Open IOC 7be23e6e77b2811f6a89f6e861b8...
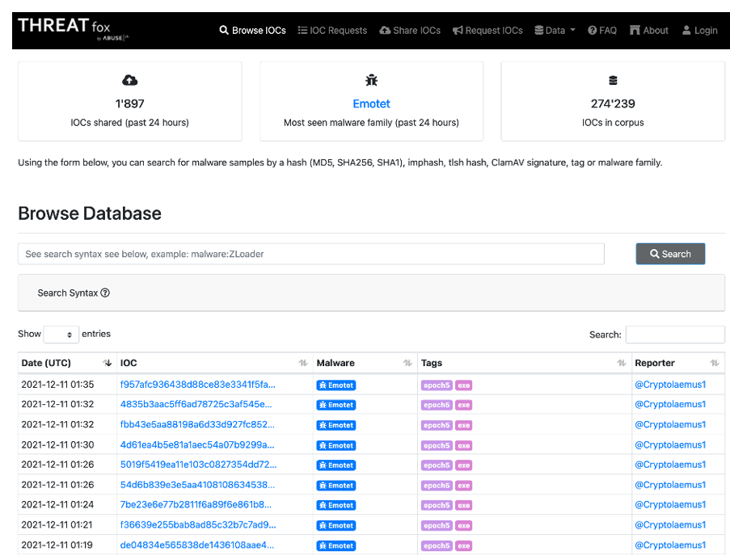The height and width of the screenshot is (560, 730). click(x=196, y=504)
